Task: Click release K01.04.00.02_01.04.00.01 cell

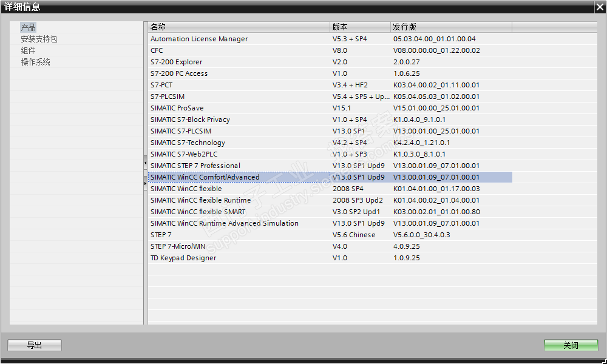Action: click(x=452, y=200)
